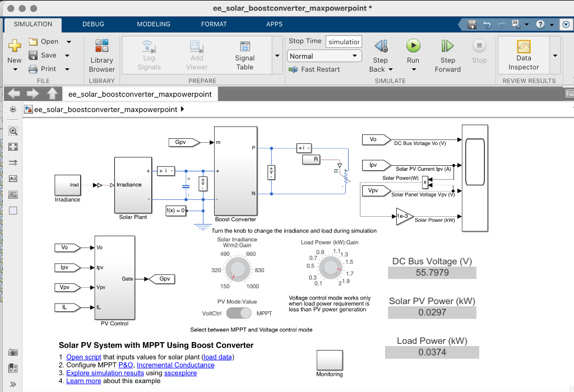Click the Stop simulation button
The height and width of the screenshot is (392, 574).
pyautogui.click(x=479, y=51)
